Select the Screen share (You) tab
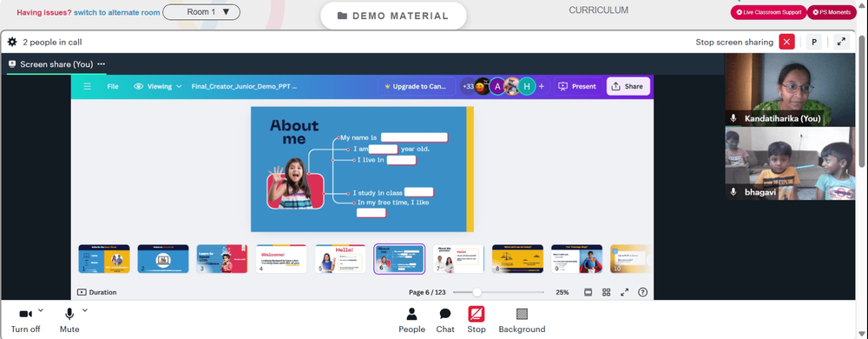 point(56,64)
